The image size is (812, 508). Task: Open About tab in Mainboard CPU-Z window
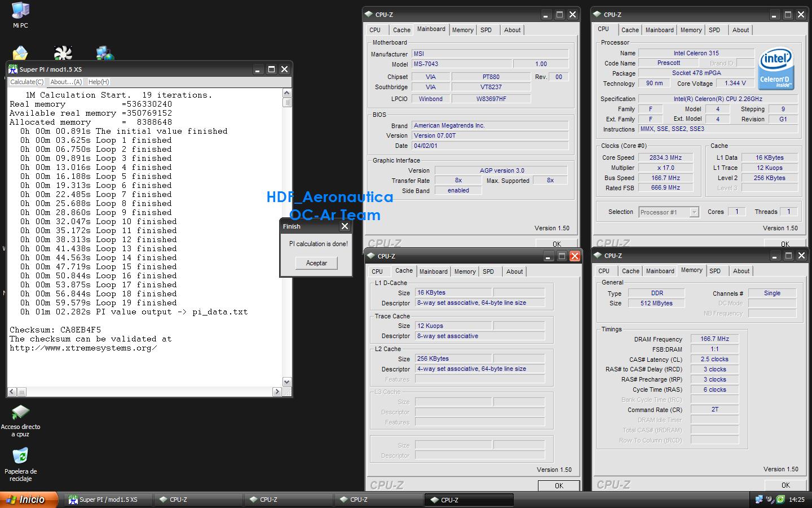[x=512, y=30]
